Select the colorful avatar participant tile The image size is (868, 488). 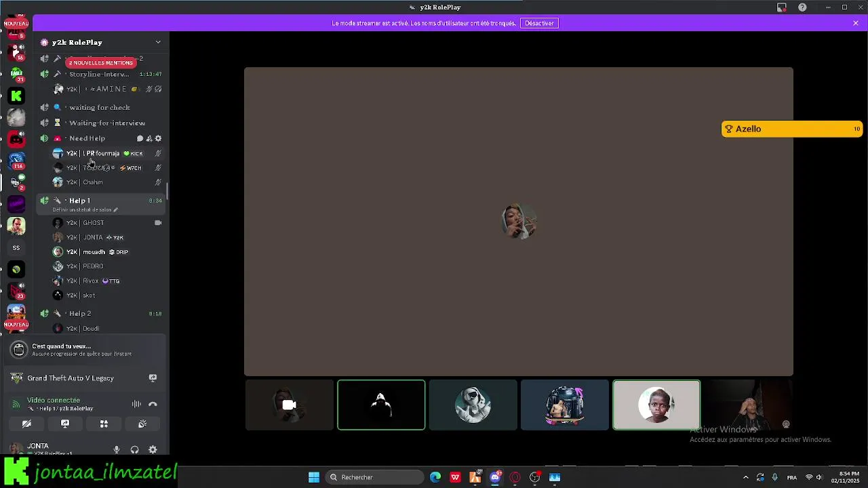(564, 405)
